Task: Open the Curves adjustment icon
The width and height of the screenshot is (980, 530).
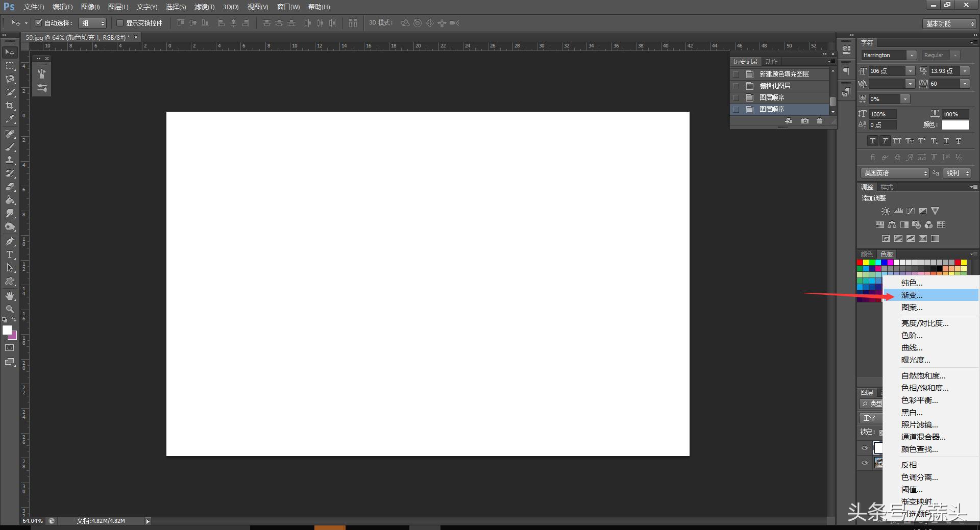Action: tap(910, 210)
